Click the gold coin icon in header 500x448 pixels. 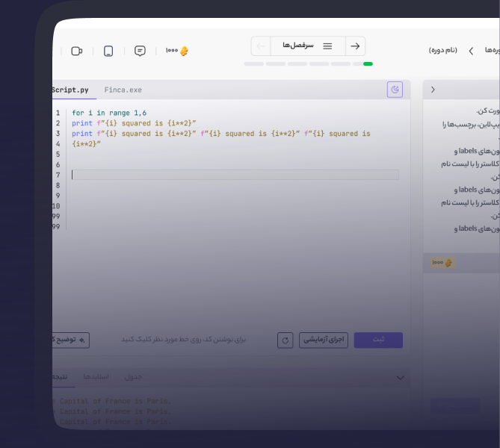pyautogui.click(x=184, y=51)
